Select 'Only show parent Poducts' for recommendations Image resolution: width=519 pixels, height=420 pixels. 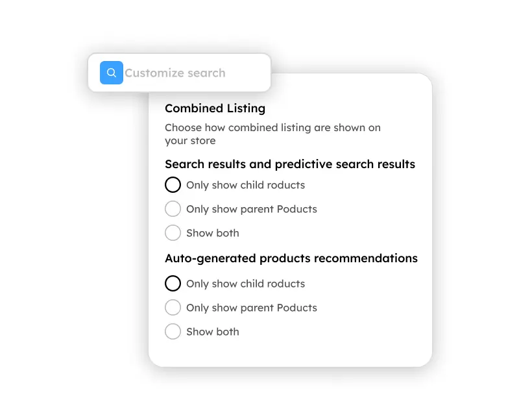[x=173, y=307]
